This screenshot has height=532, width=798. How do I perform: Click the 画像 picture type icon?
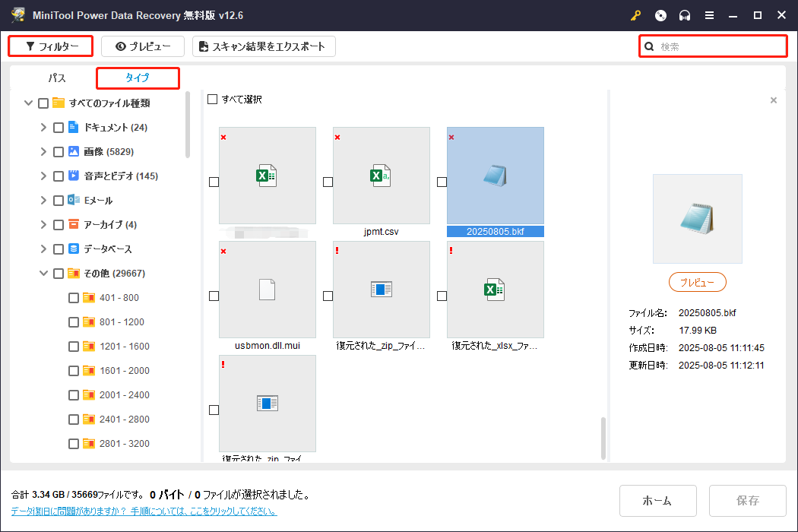[73, 151]
